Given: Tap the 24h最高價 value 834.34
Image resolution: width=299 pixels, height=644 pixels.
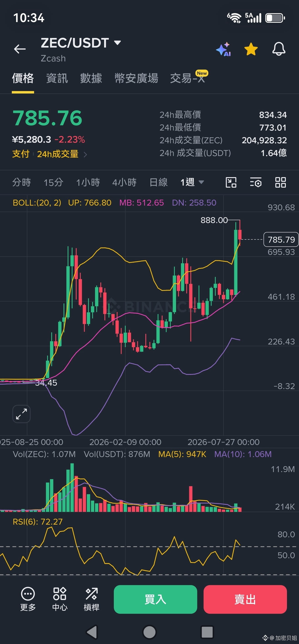Looking at the screenshot, I should coord(273,115).
